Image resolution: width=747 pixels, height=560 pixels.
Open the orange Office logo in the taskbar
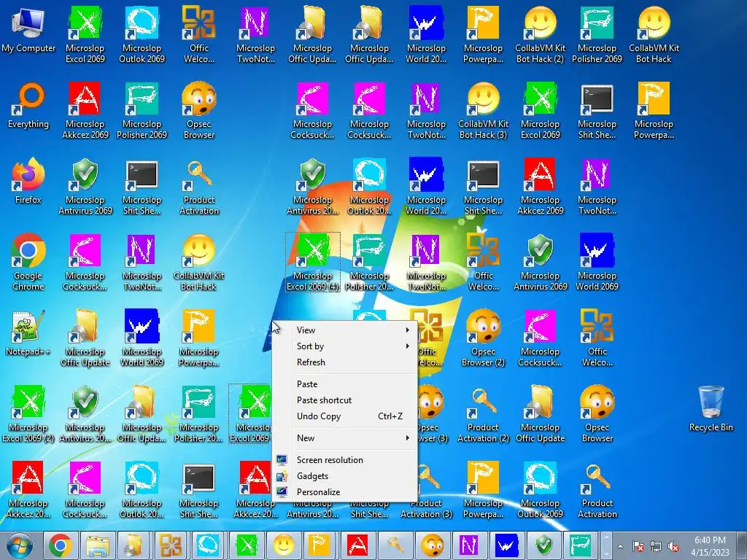click(172, 545)
